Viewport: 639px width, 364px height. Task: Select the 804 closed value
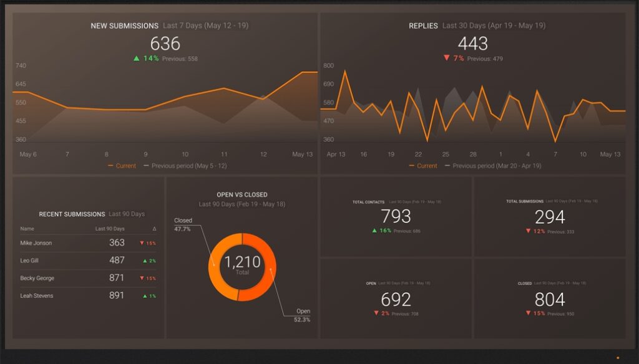coord(550,300)
